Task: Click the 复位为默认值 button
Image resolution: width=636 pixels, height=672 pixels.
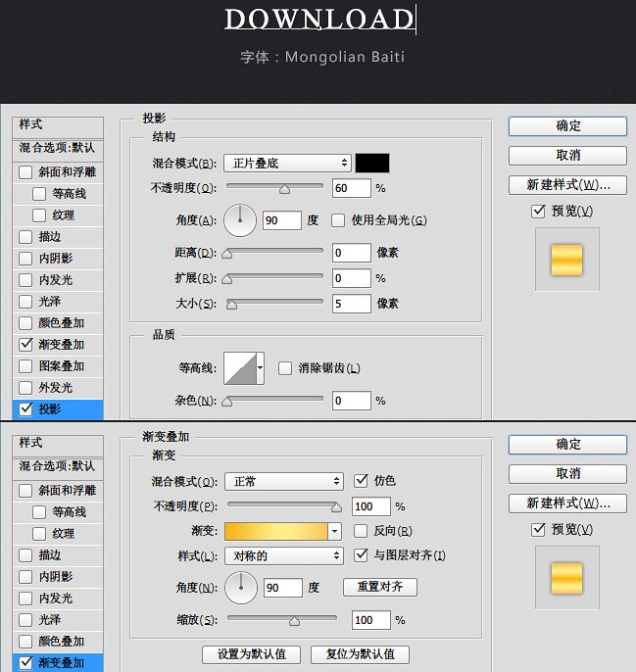Action: [360, 654]
